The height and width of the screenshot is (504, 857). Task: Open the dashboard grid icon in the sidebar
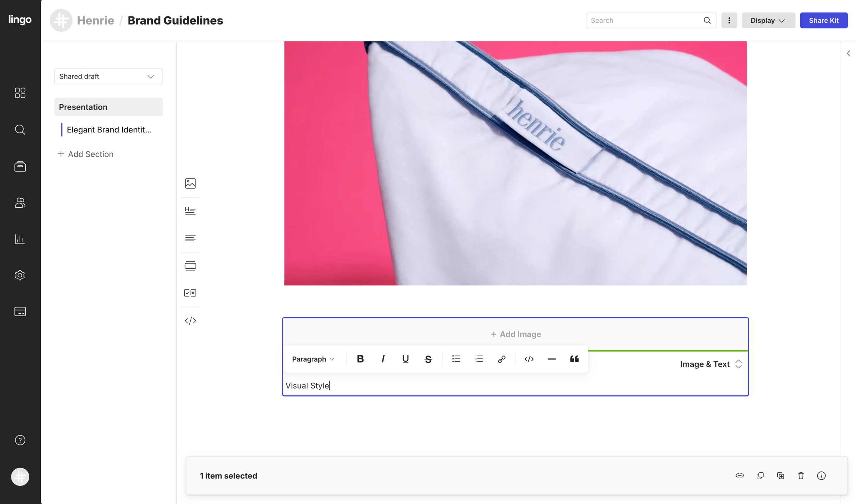pyautogui.click(x=20, y=93)
